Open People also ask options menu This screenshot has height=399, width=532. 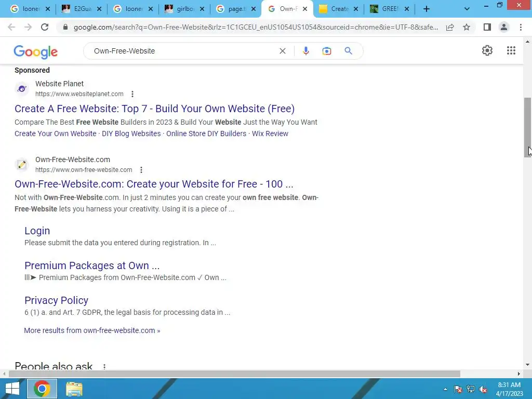pos(104,366)
